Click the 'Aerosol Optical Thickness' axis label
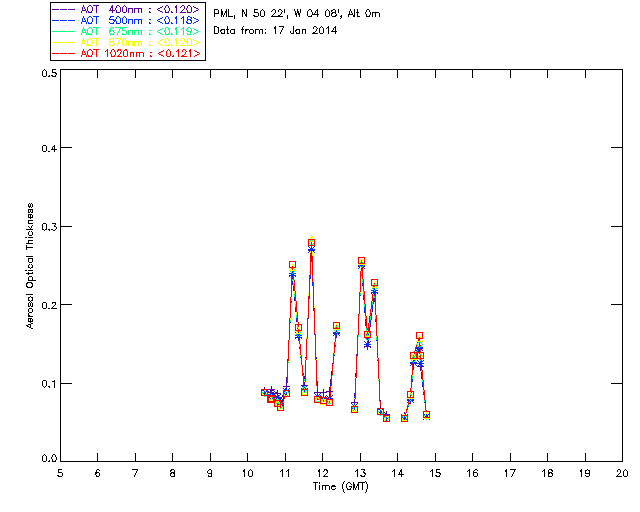The image size is (640, 512). (30, 266)
